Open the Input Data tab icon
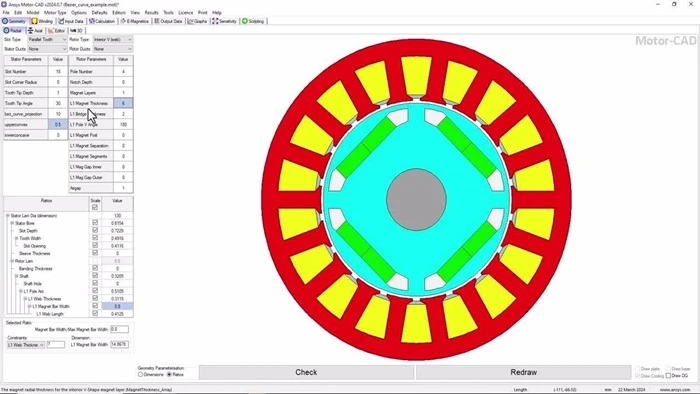This screenshot has width=700, height=394. pos(61,21)
